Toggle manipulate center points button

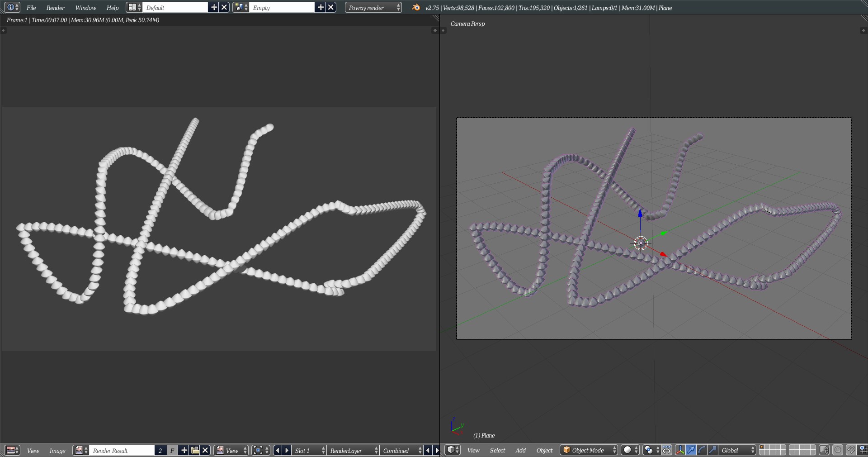667,450
